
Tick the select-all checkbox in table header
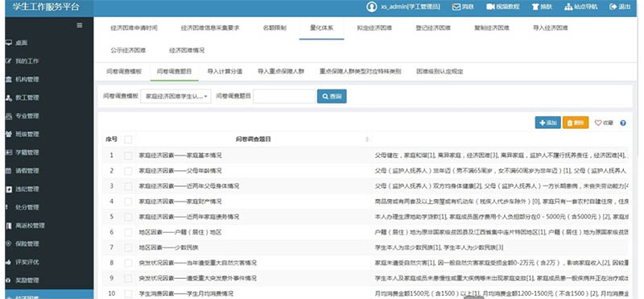pos(128,139)
